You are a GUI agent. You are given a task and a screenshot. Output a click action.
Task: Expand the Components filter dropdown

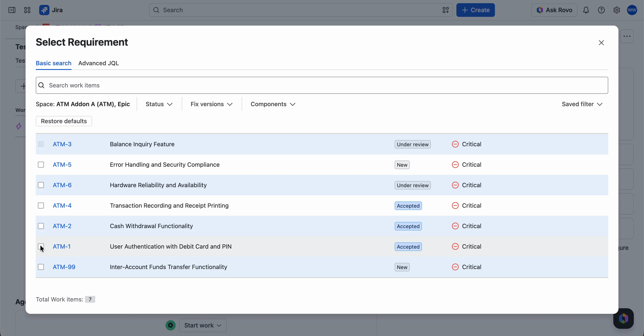click(x=273, y=104)
